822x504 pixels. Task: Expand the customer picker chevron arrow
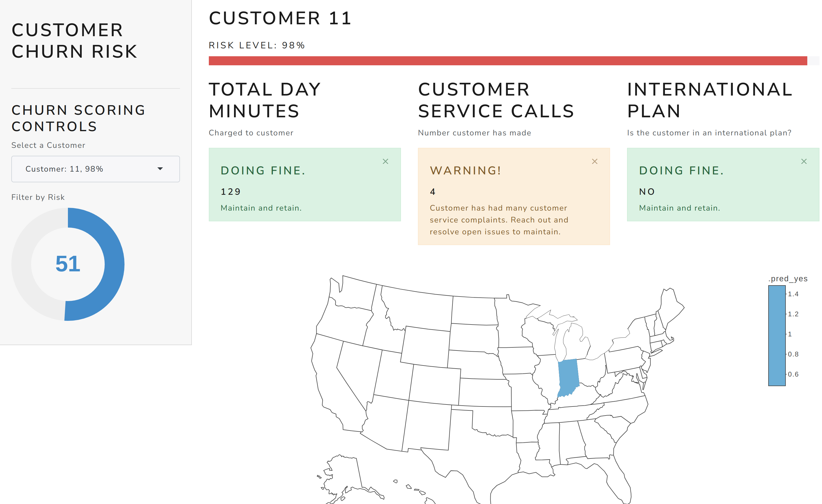point(161,169)
